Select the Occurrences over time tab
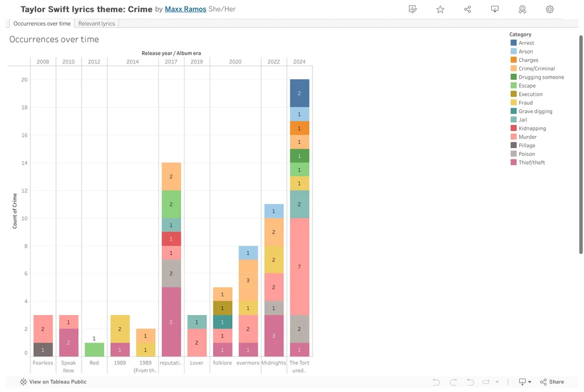 41,23
